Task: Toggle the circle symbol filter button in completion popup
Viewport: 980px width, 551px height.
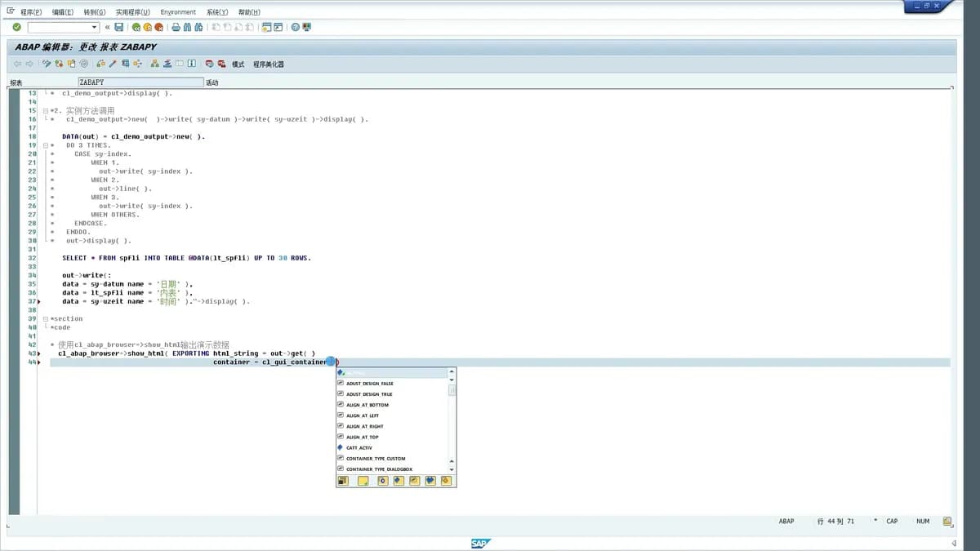Action: (382, 481)
